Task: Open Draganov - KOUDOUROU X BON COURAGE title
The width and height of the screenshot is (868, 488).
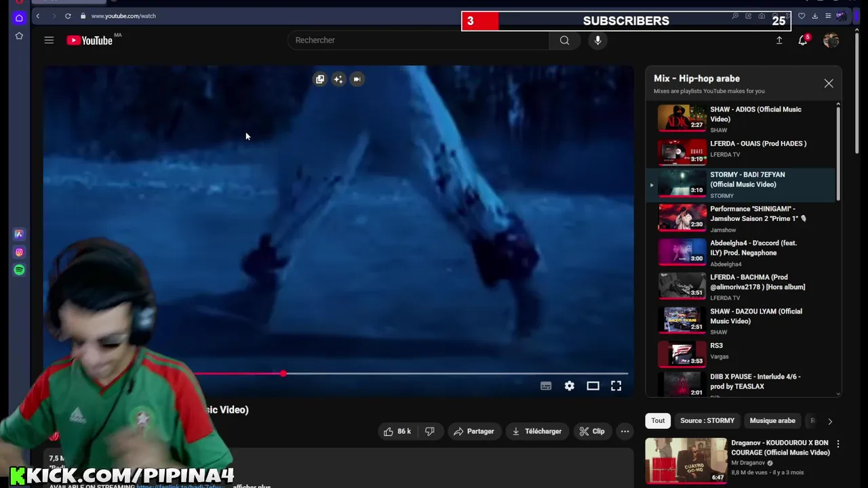Action: tap(781, 447)
